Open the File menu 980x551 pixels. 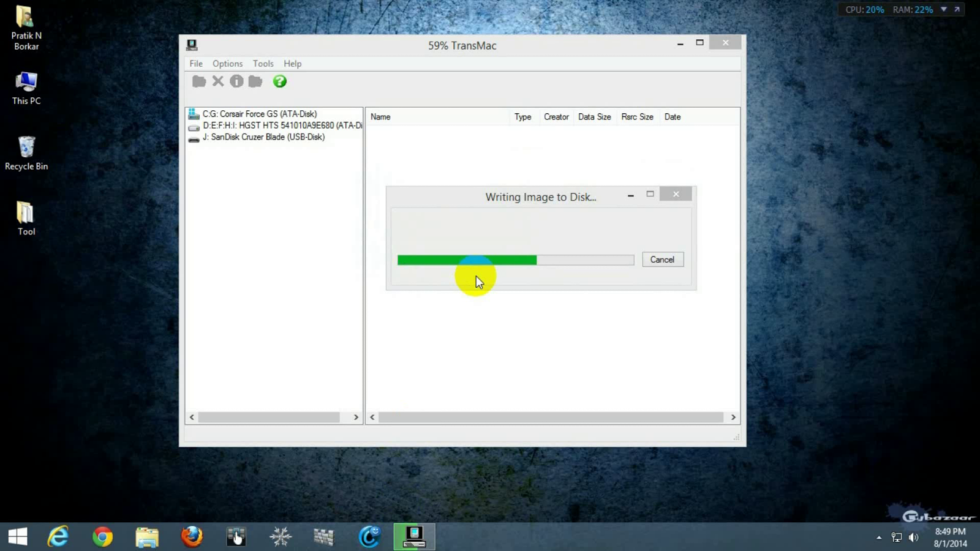(196, 64)
